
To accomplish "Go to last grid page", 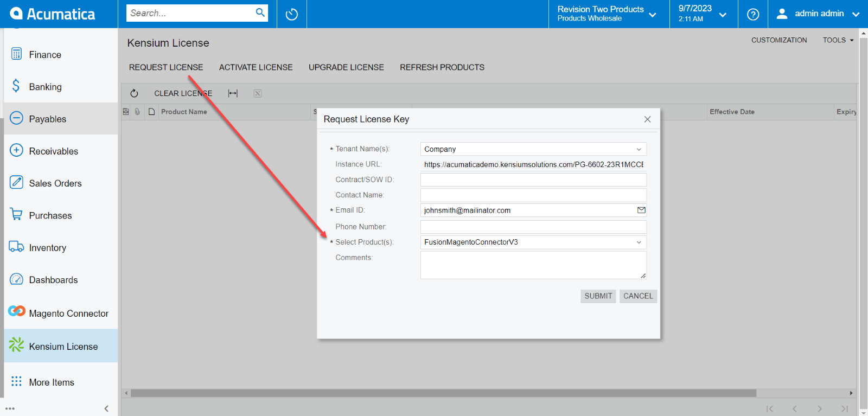I will pyautogui.click(x=845, y=408).
